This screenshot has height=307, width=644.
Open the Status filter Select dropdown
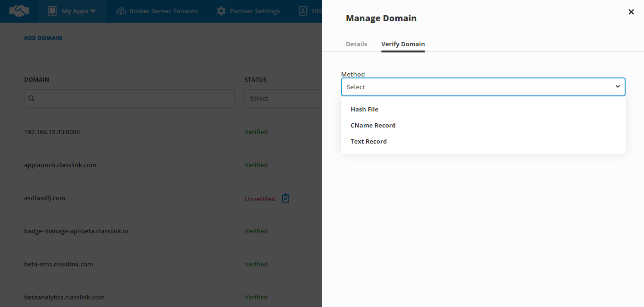(x=283, y=98)
